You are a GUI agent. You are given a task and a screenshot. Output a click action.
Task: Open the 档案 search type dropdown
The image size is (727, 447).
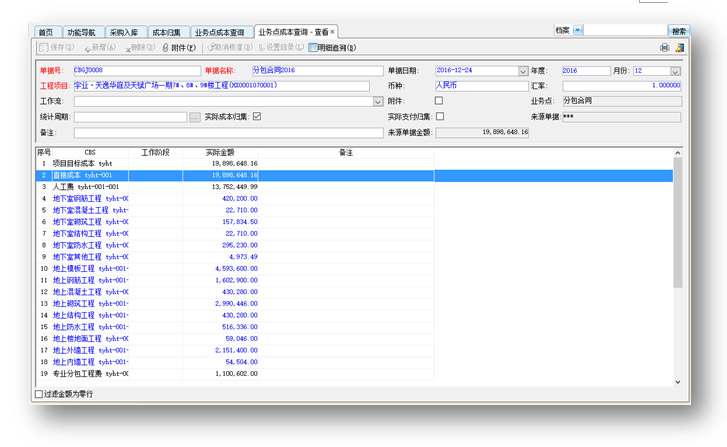[x=577, y=30]
